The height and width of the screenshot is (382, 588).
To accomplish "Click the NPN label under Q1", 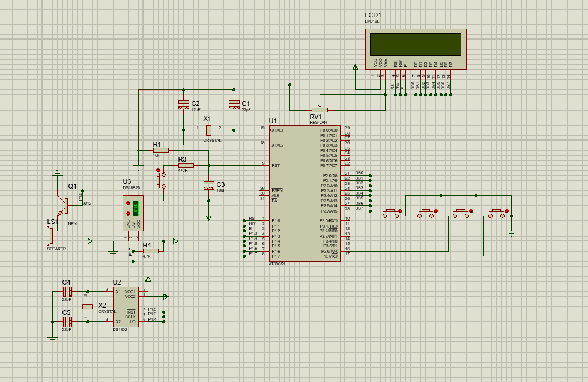I will point(73,223).
